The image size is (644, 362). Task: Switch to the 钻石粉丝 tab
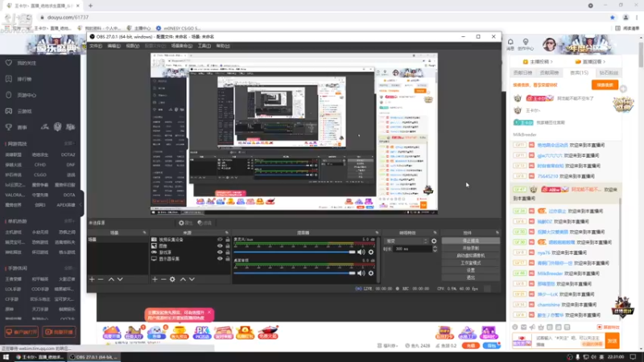point(609,72)
